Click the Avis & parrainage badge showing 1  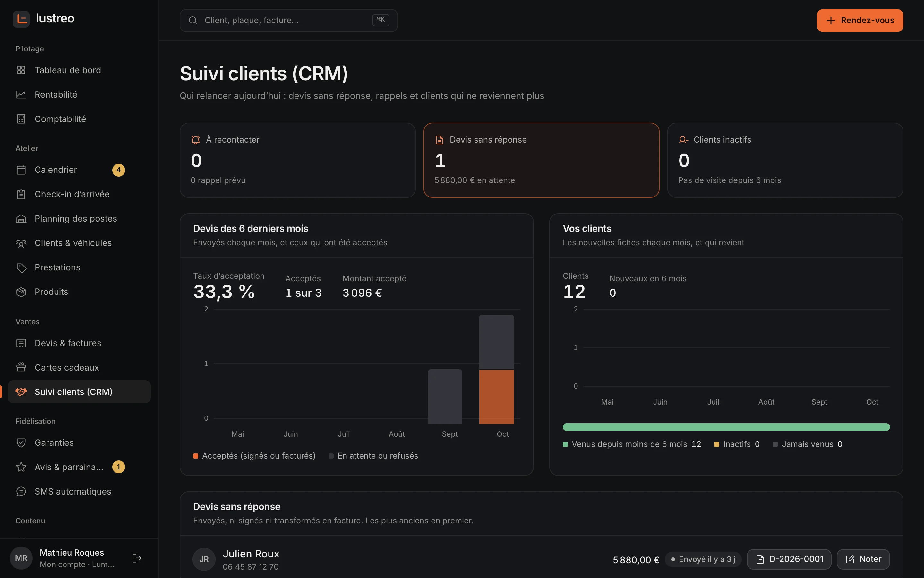point(118,467)
